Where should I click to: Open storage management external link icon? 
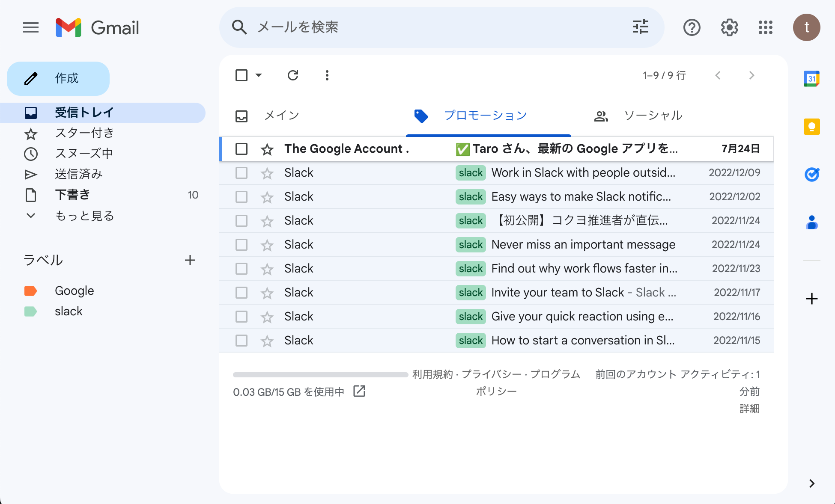(x=359, y=391)
